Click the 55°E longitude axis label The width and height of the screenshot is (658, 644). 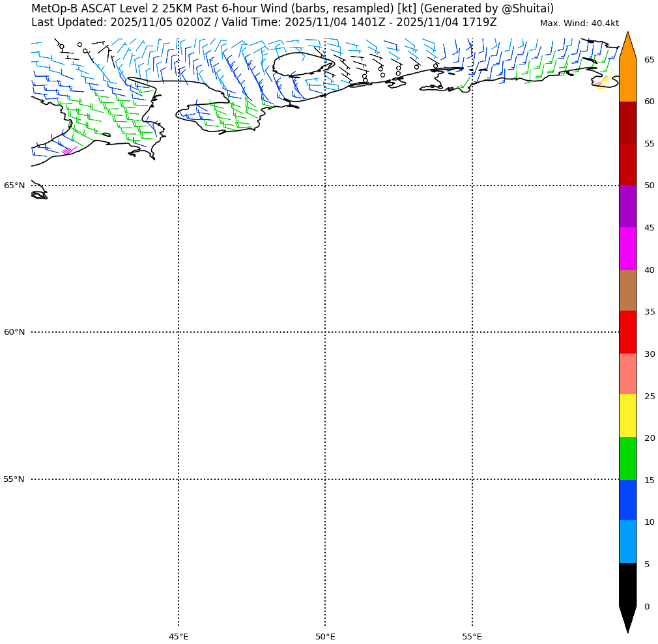pos(472,636)
